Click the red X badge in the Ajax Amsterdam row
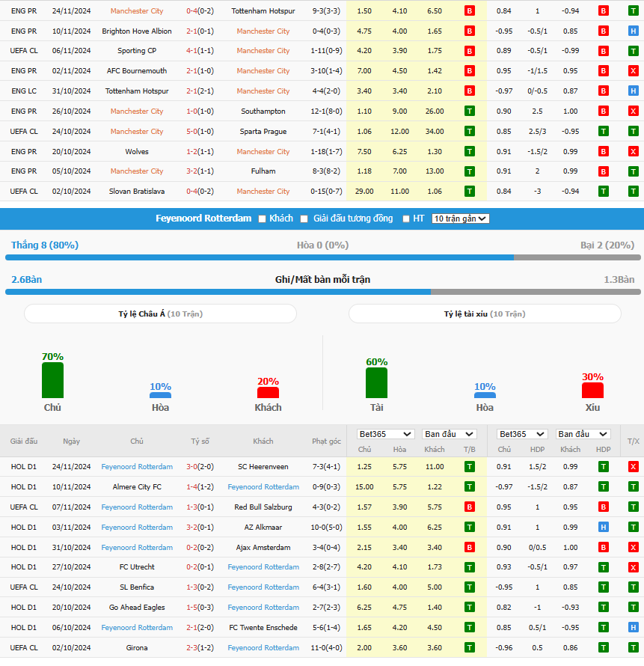Screen dimensions: 644x666 633,548
